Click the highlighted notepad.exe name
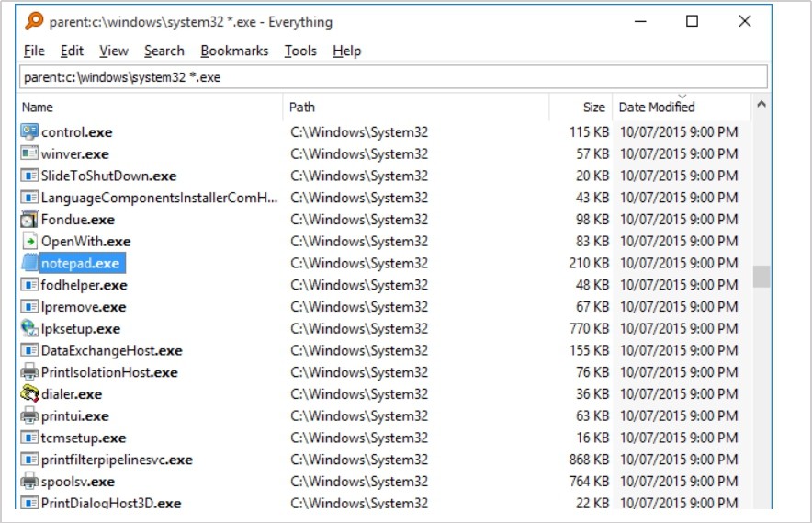 pos(82,263)
